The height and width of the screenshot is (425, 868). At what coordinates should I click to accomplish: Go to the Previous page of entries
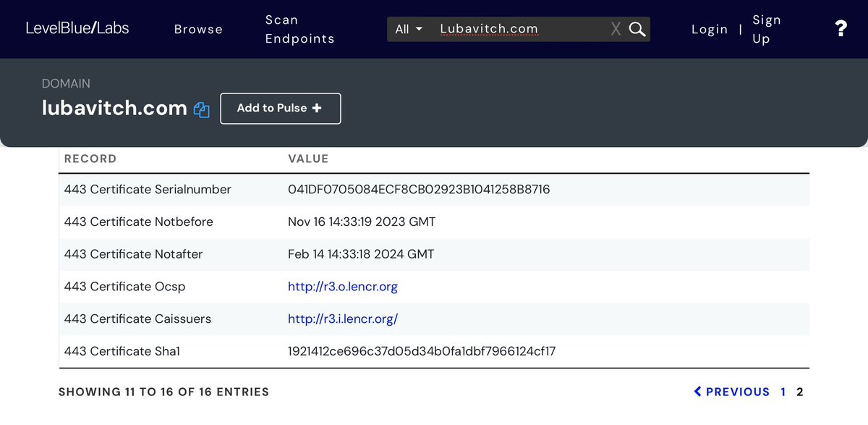pos(731,392)
